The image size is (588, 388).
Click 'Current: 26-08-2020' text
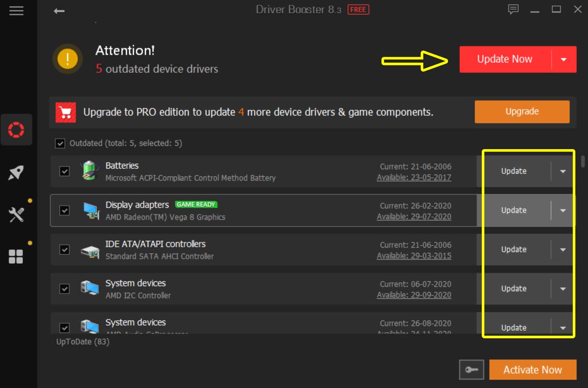[416, 323]
